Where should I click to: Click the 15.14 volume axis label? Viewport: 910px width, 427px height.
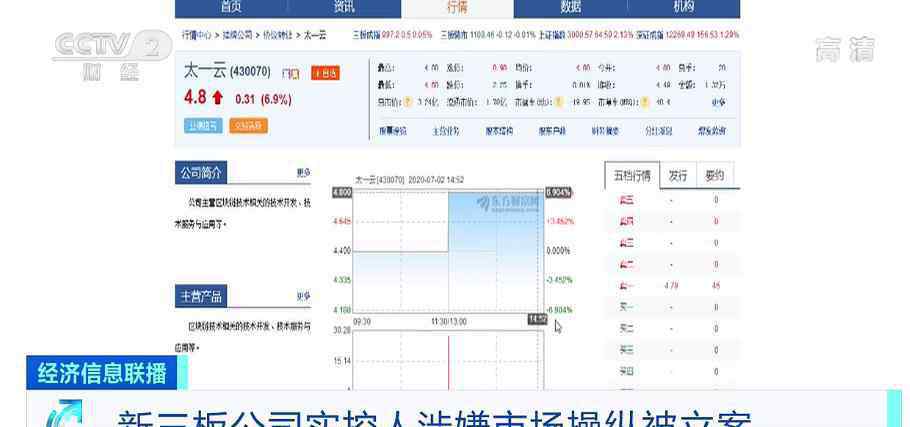[342, 361]
